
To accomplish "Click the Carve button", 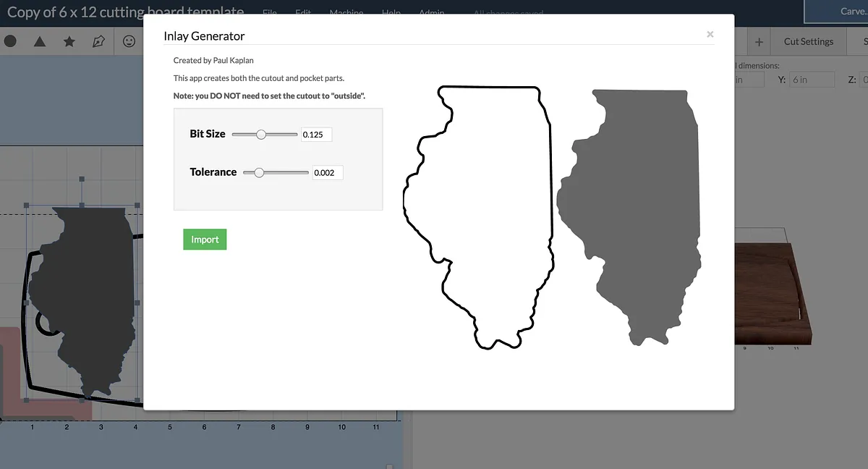I will [846, 12].
